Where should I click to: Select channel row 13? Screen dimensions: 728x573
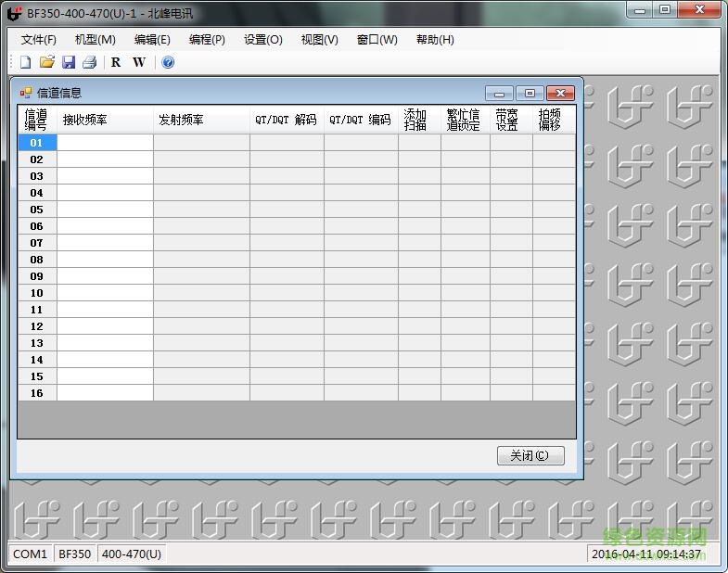point(37,343)
